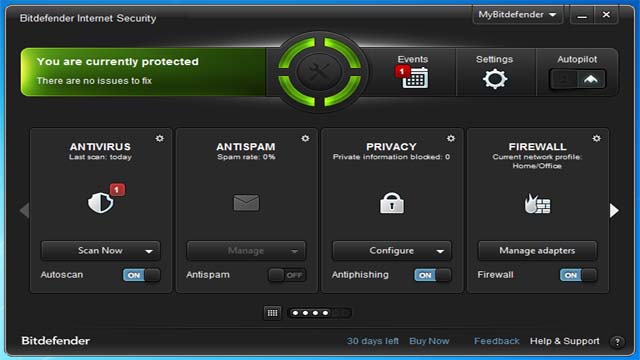
Task: Open Settings via the gear icon
Action: point(495,79)
